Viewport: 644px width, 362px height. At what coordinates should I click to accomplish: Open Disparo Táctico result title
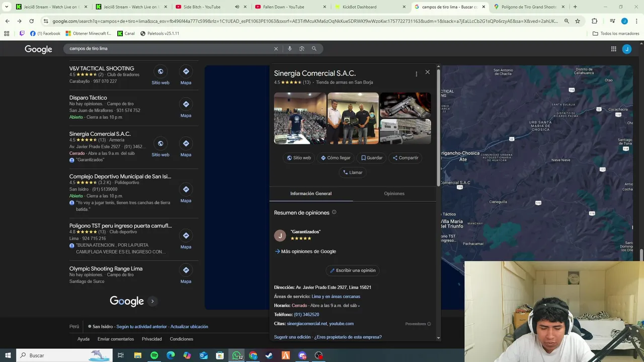point(88,98)
